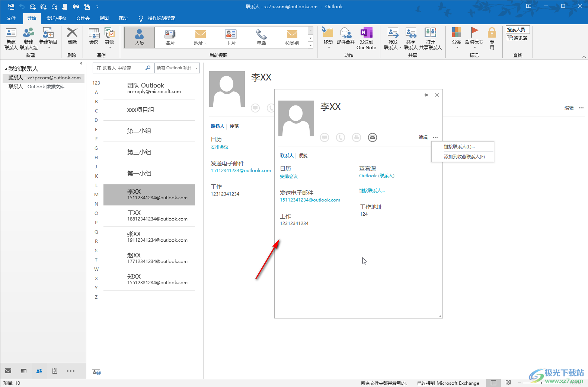Screen dimensions: 588x387
Task: Click Send/Receive All Folders quick access icon
Action: [11, 6]
